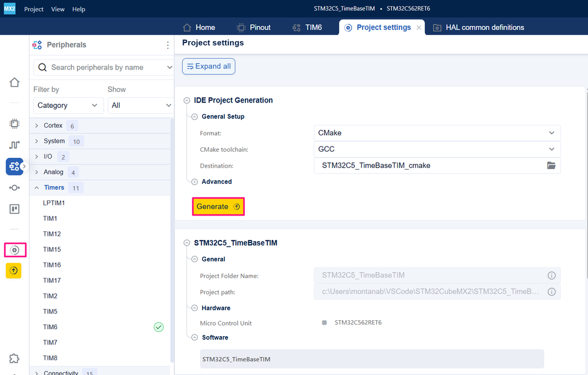This screenshot has width=588, height=375.
Task: Open the middleware node icon in sidebar
Action: 14,187
